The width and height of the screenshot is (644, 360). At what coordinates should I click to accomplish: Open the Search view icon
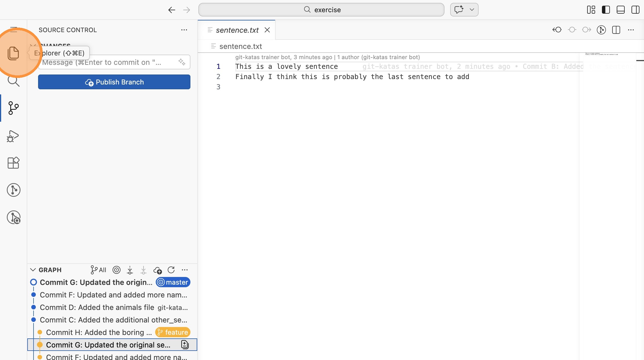(x=13, y=81)
